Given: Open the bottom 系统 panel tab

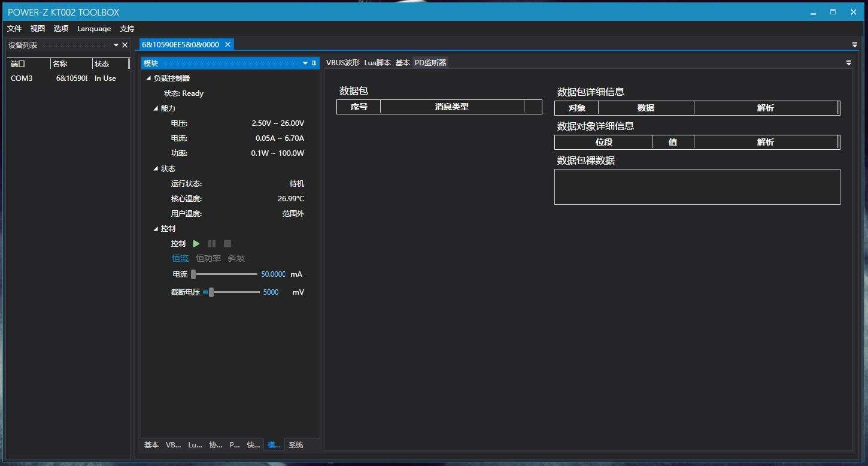Looking at the screenshot, I should 296,445.
